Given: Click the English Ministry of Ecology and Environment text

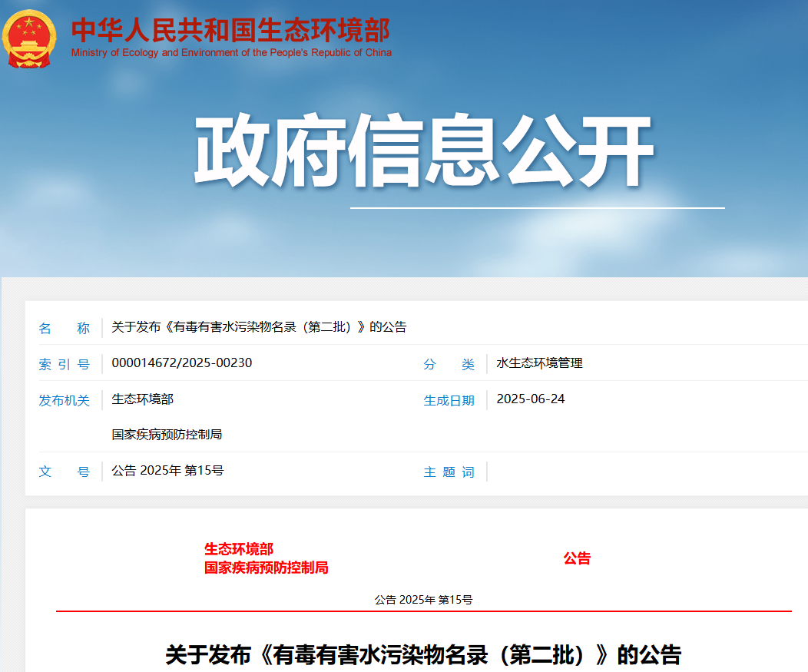Looking at the screenshot, I should [231, 53].
